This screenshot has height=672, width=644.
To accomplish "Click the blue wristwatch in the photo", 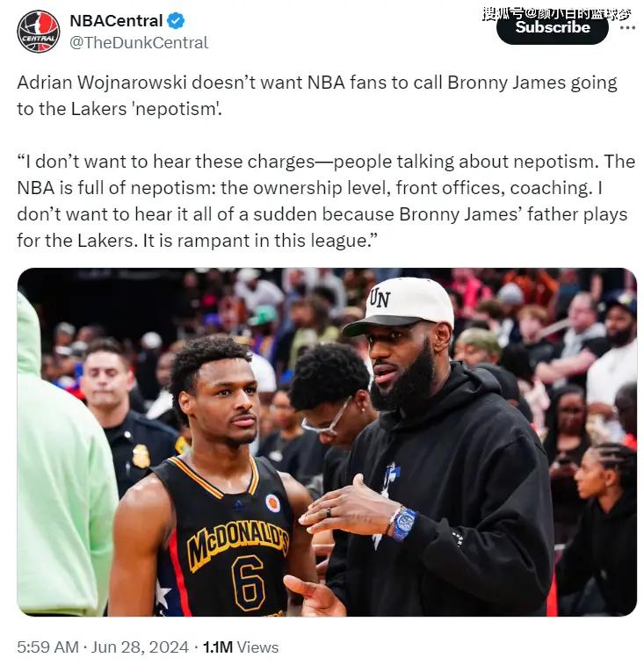I will click(x=403, y=524).
